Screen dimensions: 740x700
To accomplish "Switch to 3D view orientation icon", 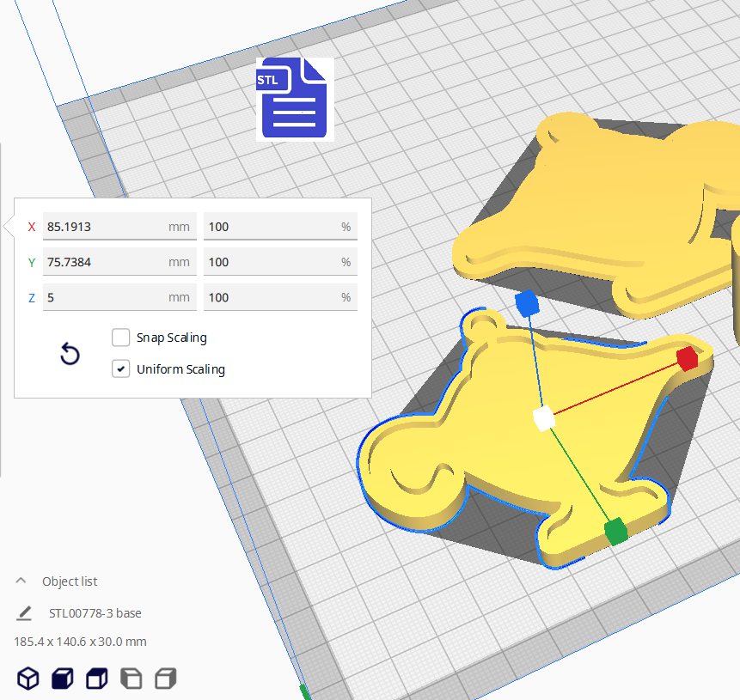I will [28, 679].
